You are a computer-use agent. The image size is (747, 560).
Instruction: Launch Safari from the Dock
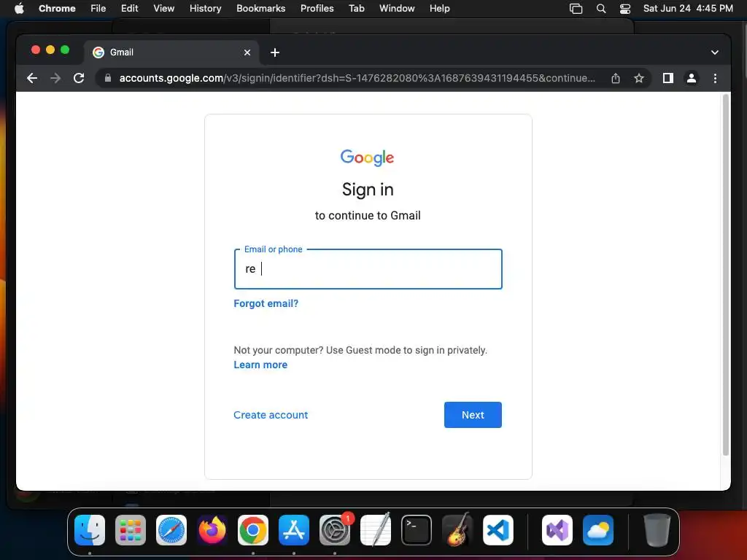[171, 530]
